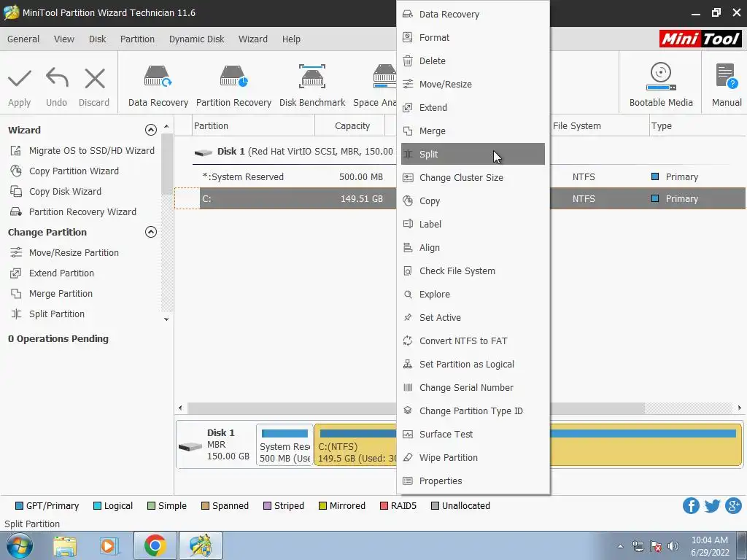Choose Convert NTFS to FAT
Image resolution: width=747 pixels, height=560 pixels.
click(x=473, y=341)
